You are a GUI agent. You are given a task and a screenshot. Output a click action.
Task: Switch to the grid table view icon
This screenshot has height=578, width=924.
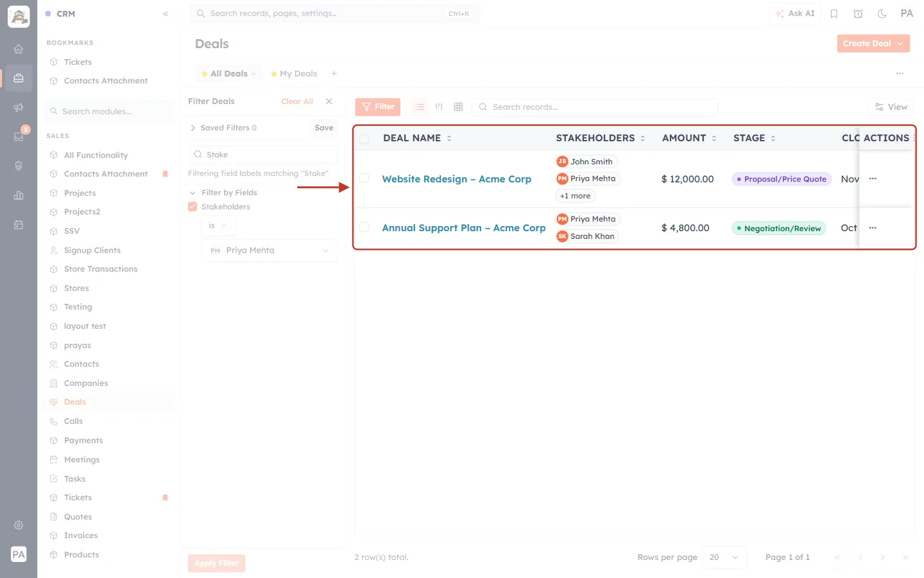coord(458,107)
